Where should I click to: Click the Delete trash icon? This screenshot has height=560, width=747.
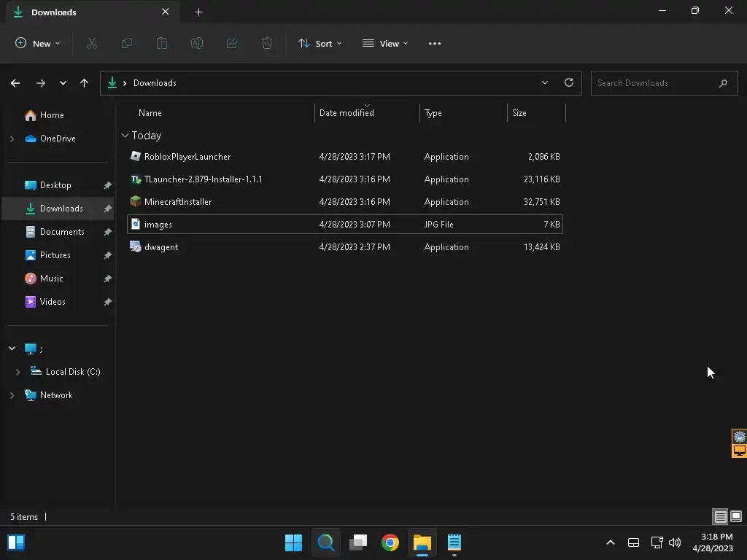[x=267, y=43]
